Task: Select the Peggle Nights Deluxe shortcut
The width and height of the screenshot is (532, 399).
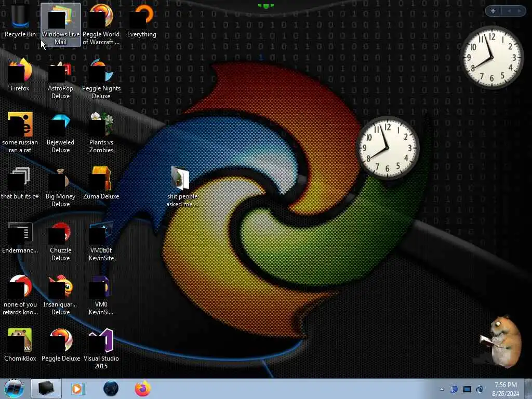Action: [x=101, y=79]
